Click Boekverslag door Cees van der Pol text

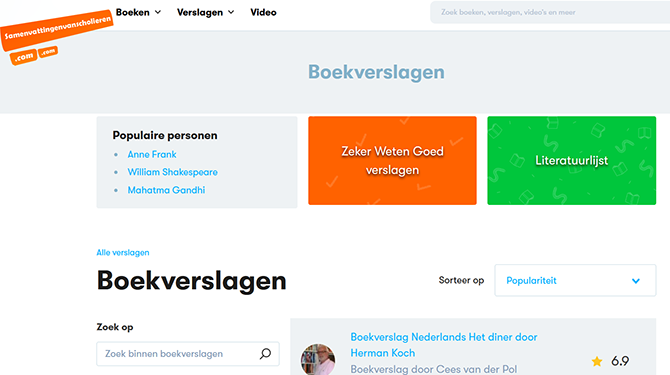click(x=434, y=369)
